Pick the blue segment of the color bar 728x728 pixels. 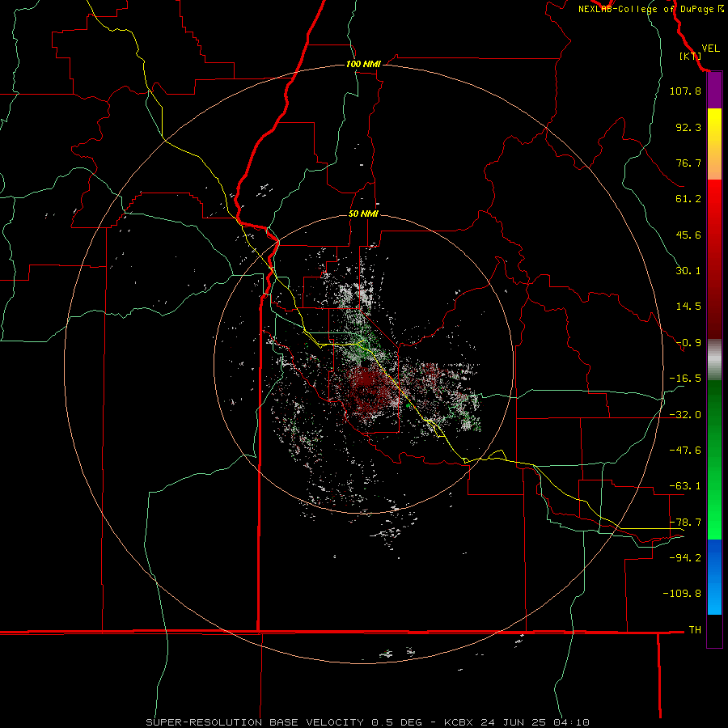(714, 577)
